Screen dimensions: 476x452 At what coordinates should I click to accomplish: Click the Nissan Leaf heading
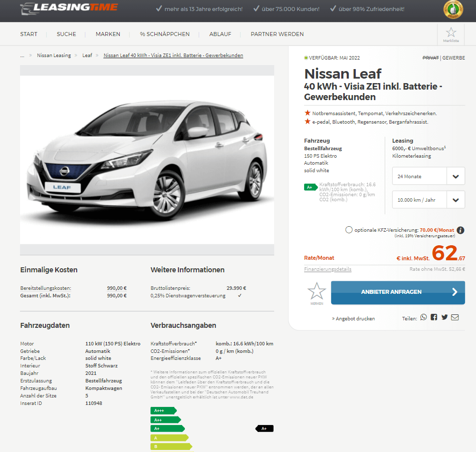tap(343, 74)
